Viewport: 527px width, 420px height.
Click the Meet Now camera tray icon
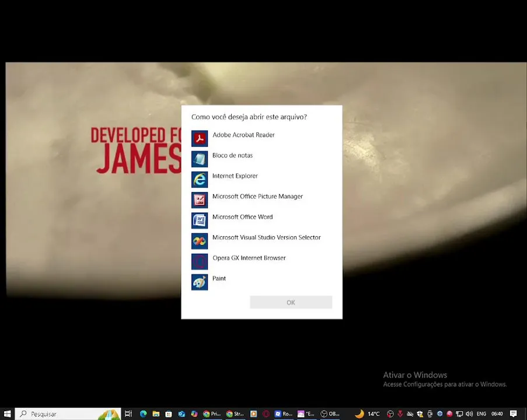coord(430,414)
